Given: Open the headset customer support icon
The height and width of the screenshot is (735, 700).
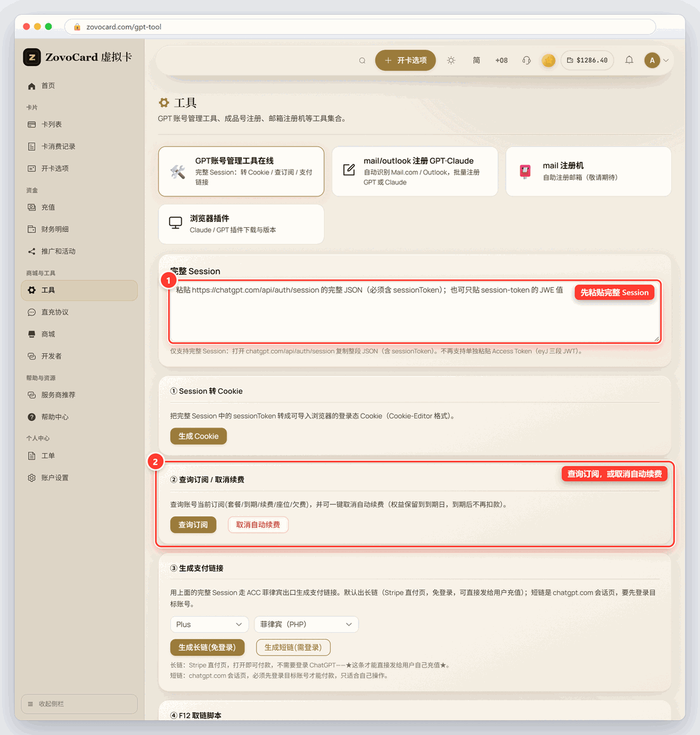Looking at the screenshot, I should click(x=526, y=60).
